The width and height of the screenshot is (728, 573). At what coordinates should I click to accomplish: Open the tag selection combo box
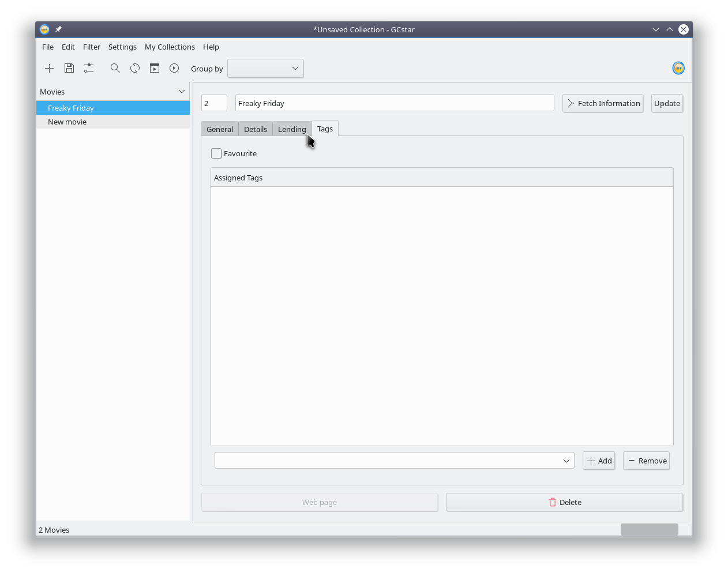pyautogui.click(x=394, y=461)
